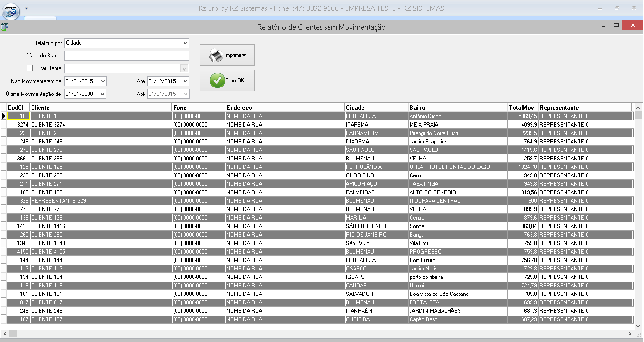
Task: Select the REPRESENTANTE 329 client cell
Action: click(x=101, y=201)
